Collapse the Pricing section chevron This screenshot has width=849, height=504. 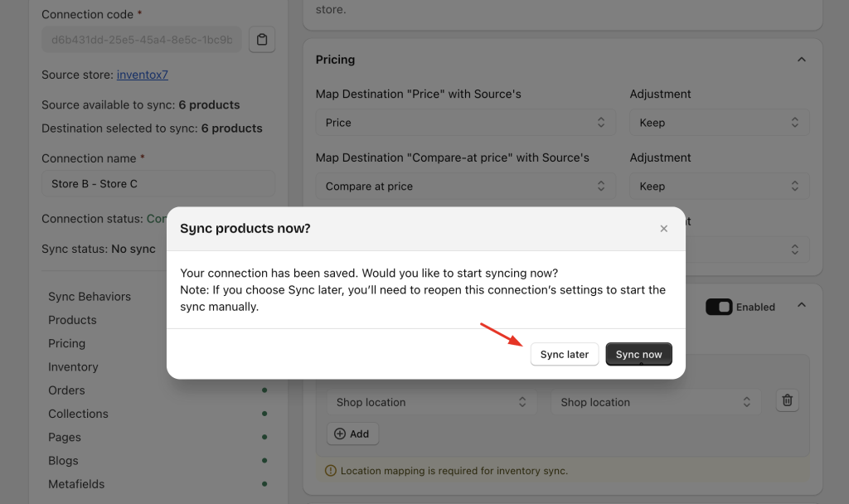click(x=801, y=60)
